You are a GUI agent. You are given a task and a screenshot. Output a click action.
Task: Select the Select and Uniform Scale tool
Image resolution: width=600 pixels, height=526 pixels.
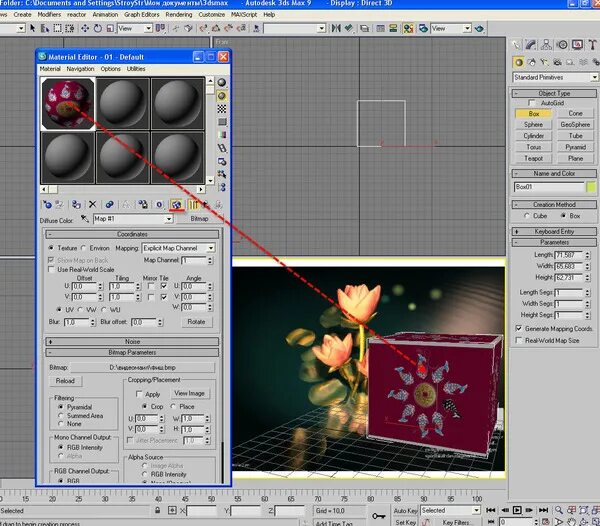coord(110,28)
